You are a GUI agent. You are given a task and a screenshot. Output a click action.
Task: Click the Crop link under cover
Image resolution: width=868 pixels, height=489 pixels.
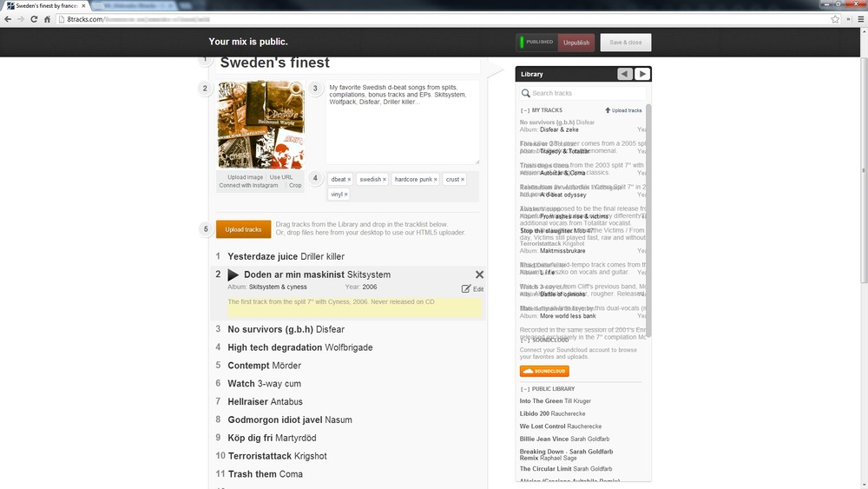295,186
